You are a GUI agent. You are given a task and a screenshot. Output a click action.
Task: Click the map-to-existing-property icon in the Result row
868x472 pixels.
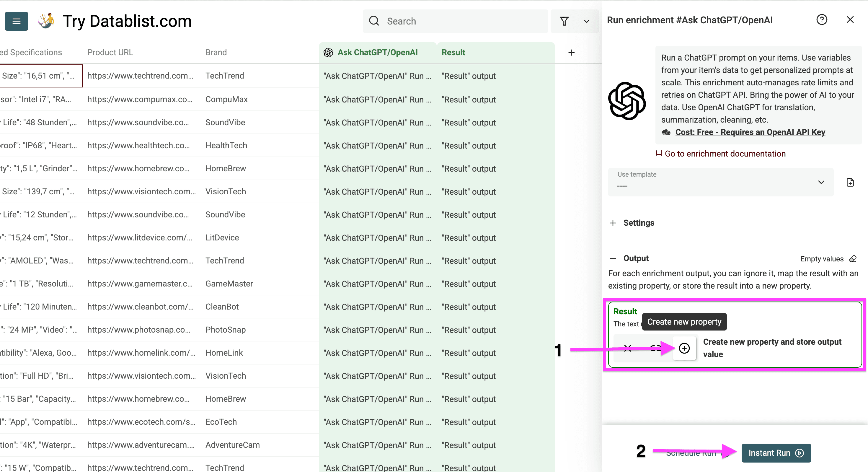656,349
